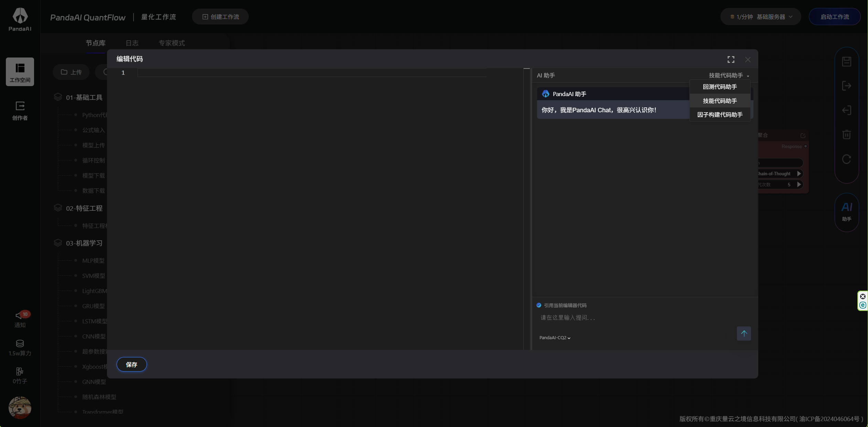Select 因子构建代码助手 from the menu
The image size is (868, 427).
click(720, 115)
